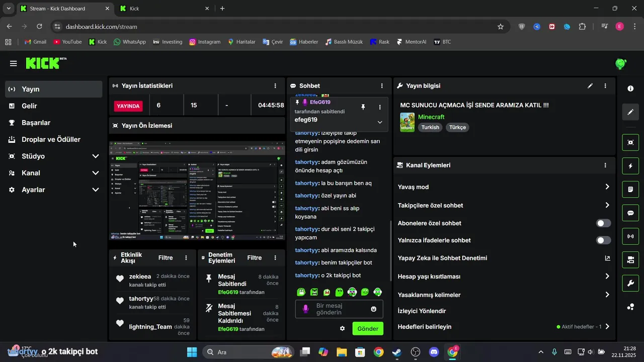Click the Bir mesaj gönderin input field
This screenshot has width=644, height=362.
click(339, 309)
